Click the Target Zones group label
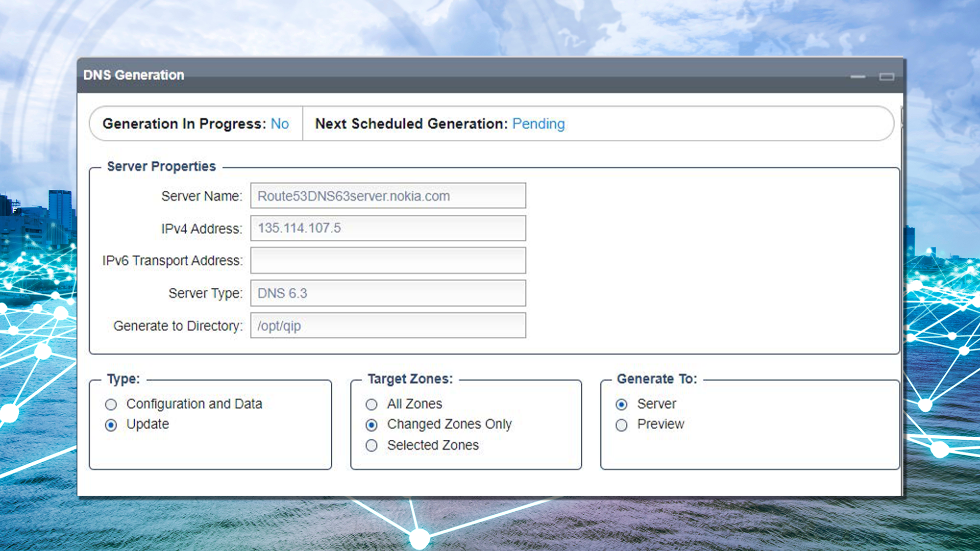The height and width of the screenshot is (551, 980). click(x=410, y=379)
